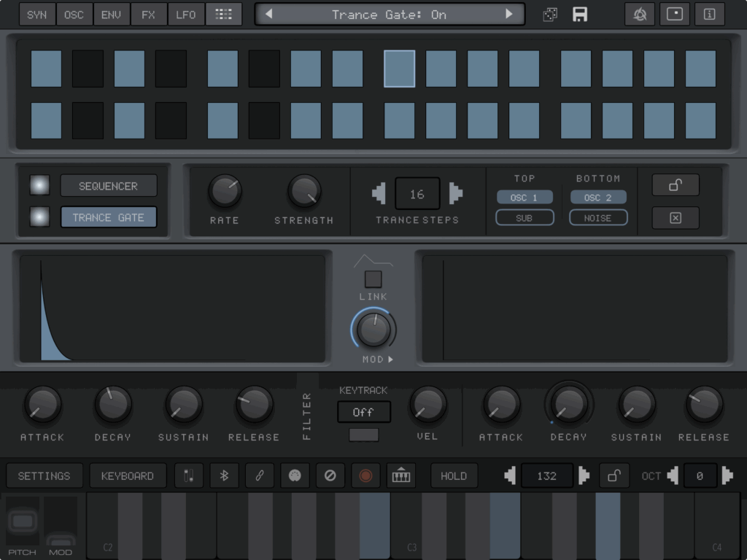The image size is (747, 560).
Task: Open the info icon at top right
Action: point(709,15)
